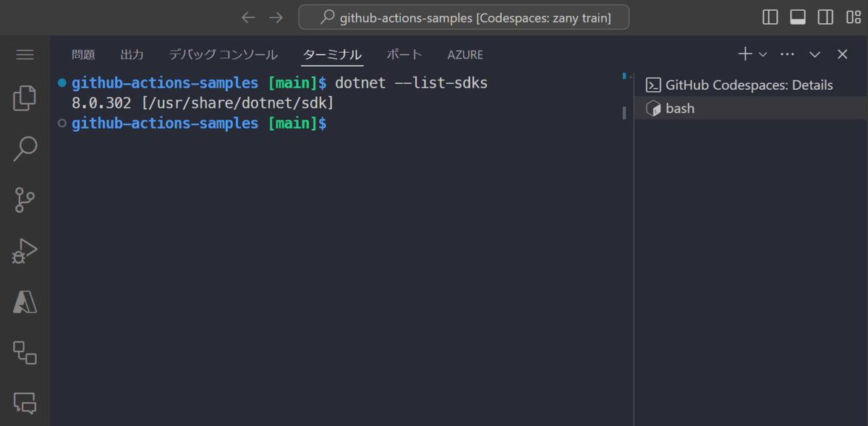Screen dimensions: 868x426
Task: Open the Remote Explorer view
Action: (25, 353)
